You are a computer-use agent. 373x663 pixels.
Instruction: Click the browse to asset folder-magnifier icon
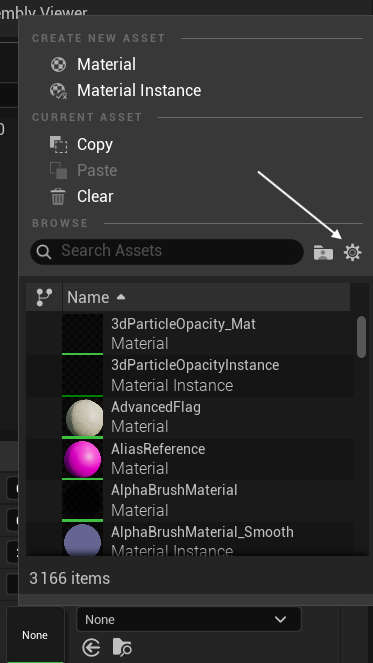click(122, 647)
